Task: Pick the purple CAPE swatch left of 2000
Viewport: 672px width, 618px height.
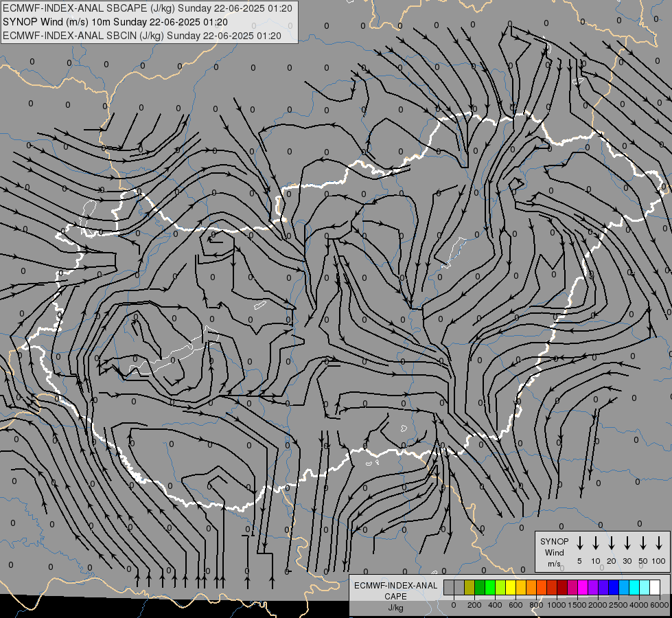Action: click(x=592, y=587)
